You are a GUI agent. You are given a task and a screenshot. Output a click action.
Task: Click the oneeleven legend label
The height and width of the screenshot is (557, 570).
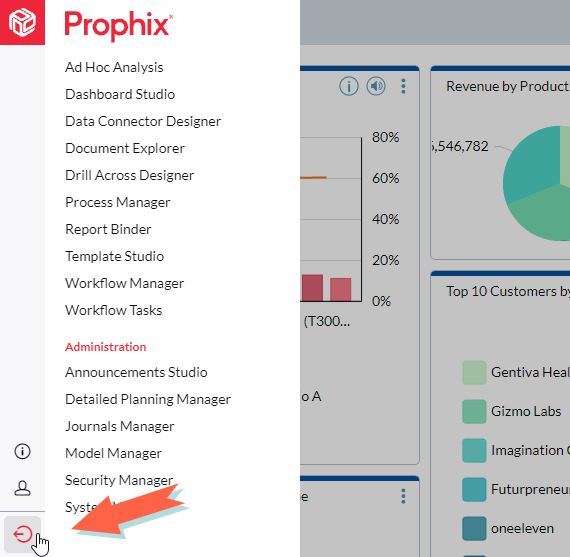pyautogui.click(x=522, y=529)
